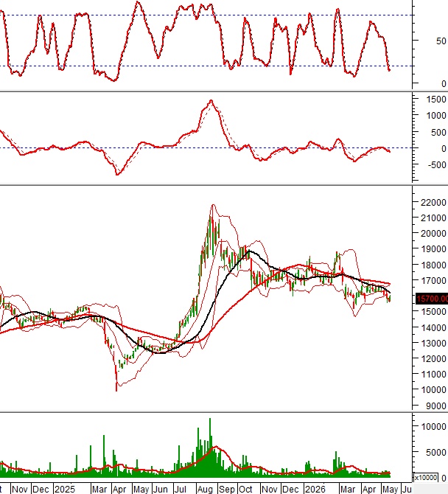448x494 pixels.
Task: Click the -500 label on MACD axis
Action: pos(437,164)
